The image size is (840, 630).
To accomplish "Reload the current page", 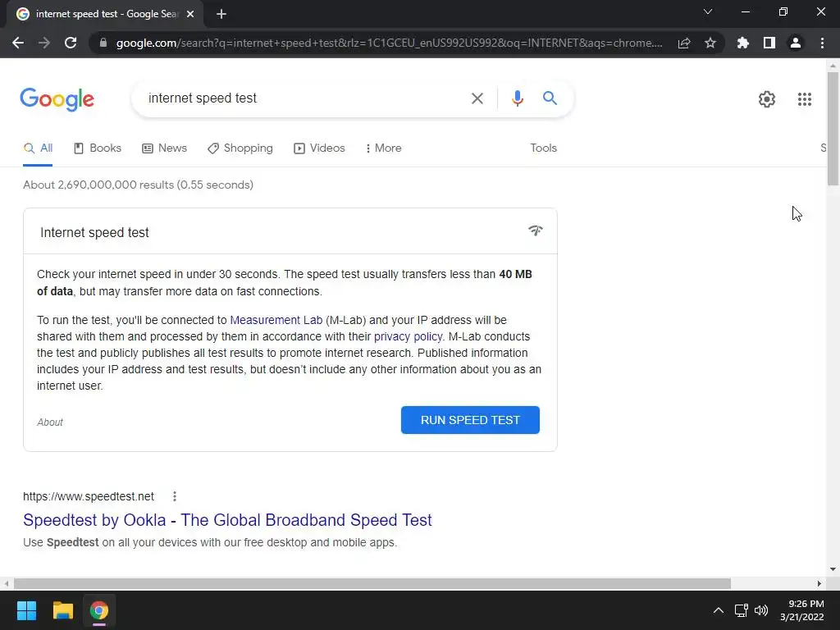I will 71,43.
